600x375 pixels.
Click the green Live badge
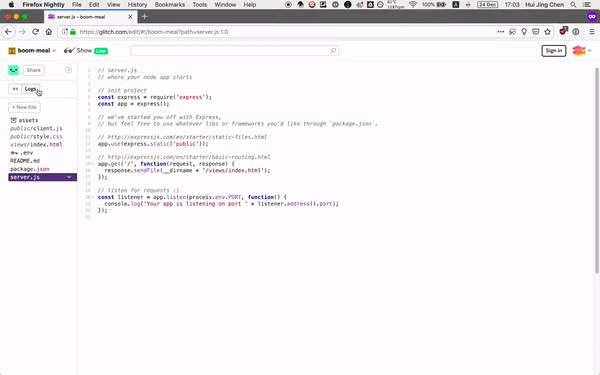[101, 51]
